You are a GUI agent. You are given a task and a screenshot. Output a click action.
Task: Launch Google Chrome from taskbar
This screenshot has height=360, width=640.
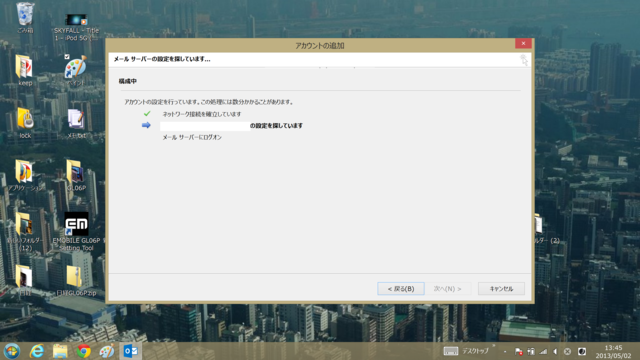84,351
